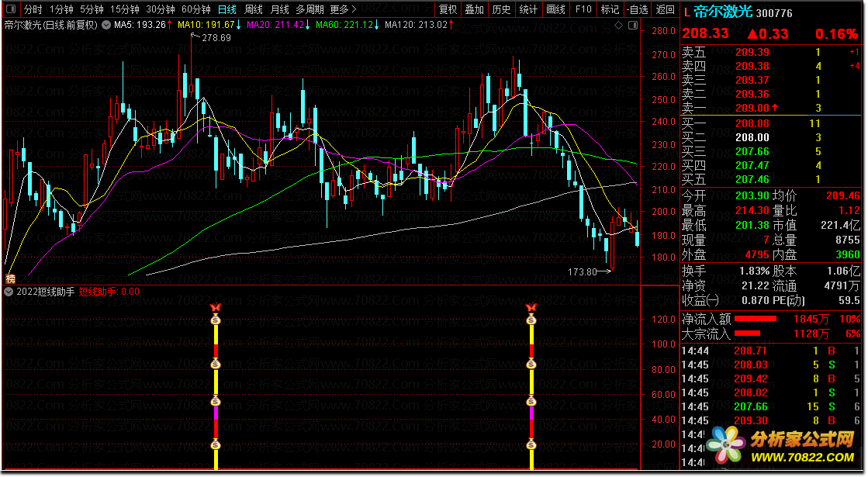
Task: Switch to 5分钟 chart period
Action: tap(92, 9)
